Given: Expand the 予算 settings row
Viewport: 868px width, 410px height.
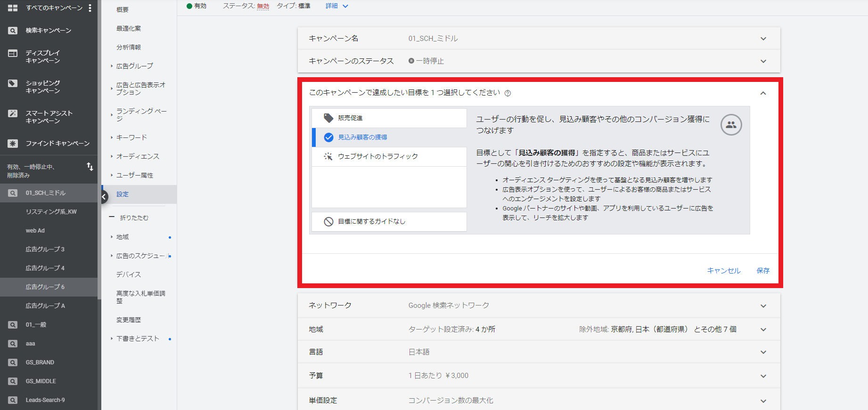Looking at the screenshot, I should 539,376.
